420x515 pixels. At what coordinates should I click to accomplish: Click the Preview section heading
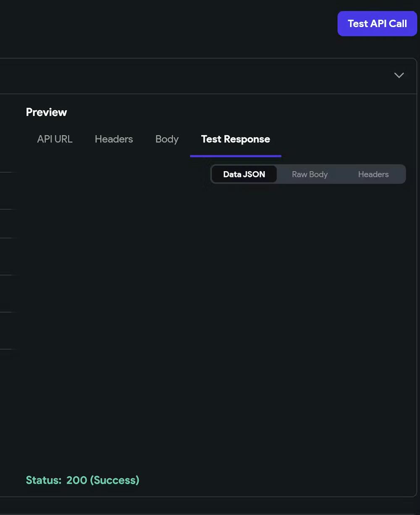pyautogui.click(x=47, y=112)
